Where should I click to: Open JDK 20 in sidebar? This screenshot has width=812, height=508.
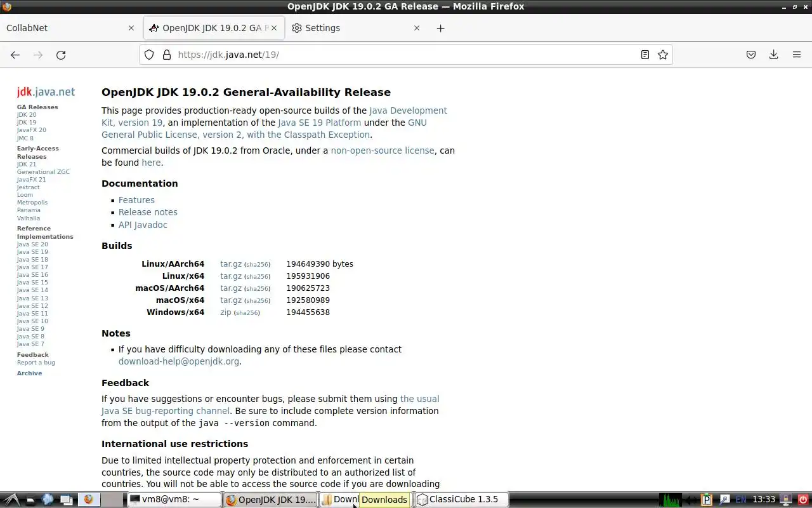[27, 115]
